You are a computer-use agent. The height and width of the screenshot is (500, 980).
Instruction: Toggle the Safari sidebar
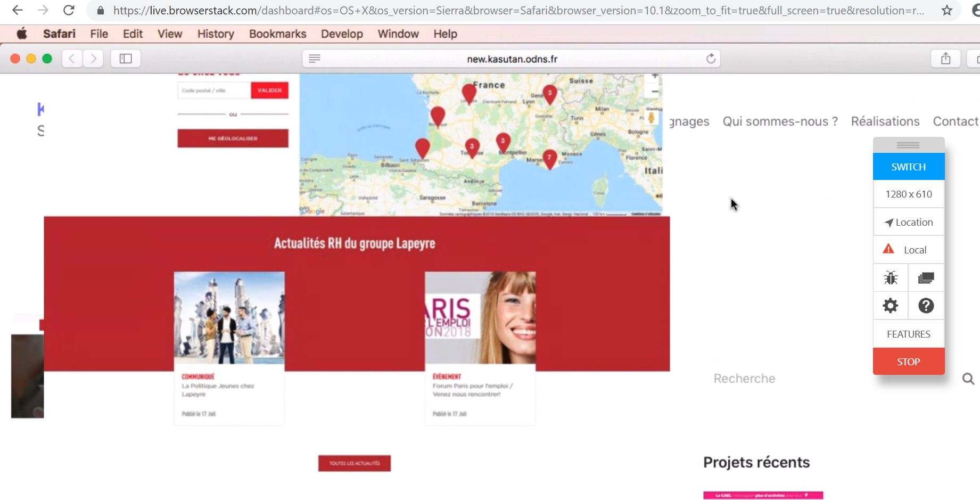[x=126, y=59]
